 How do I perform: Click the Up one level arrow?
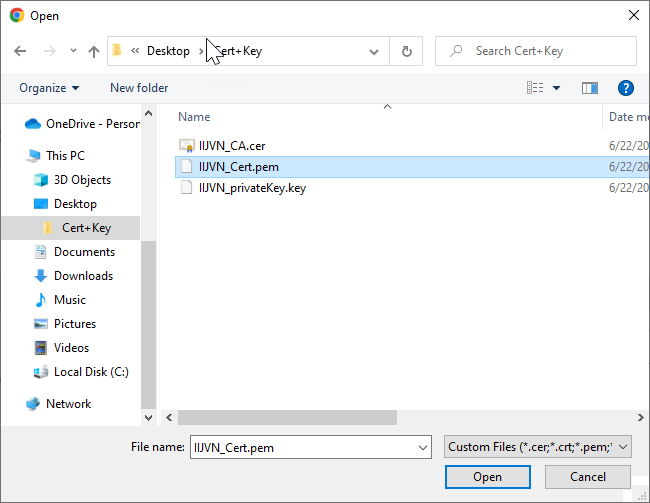click(94, 51)
